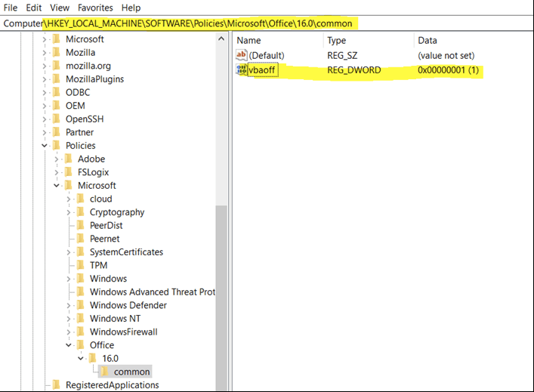Select the 16.0 folder icon

93,358
